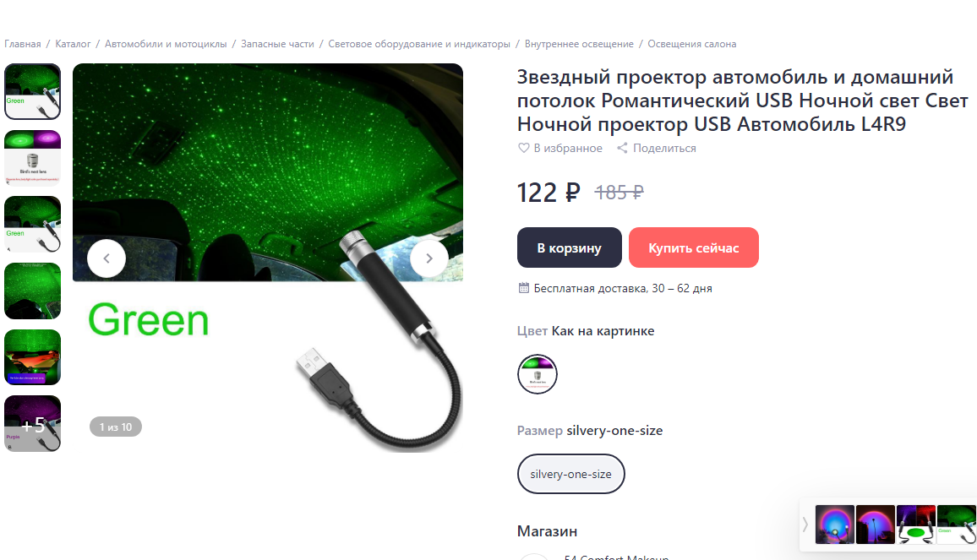Select the green and purple lens thumbnail

click(32, 158)
